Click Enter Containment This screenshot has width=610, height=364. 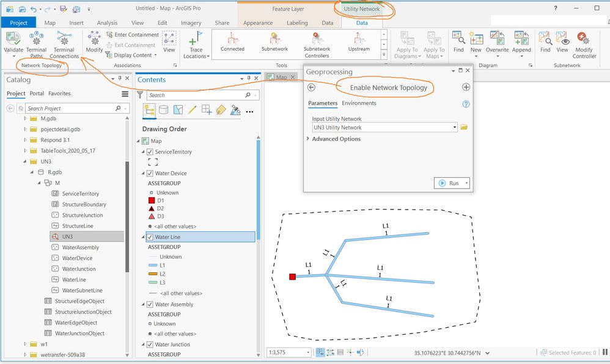point(132,35)
